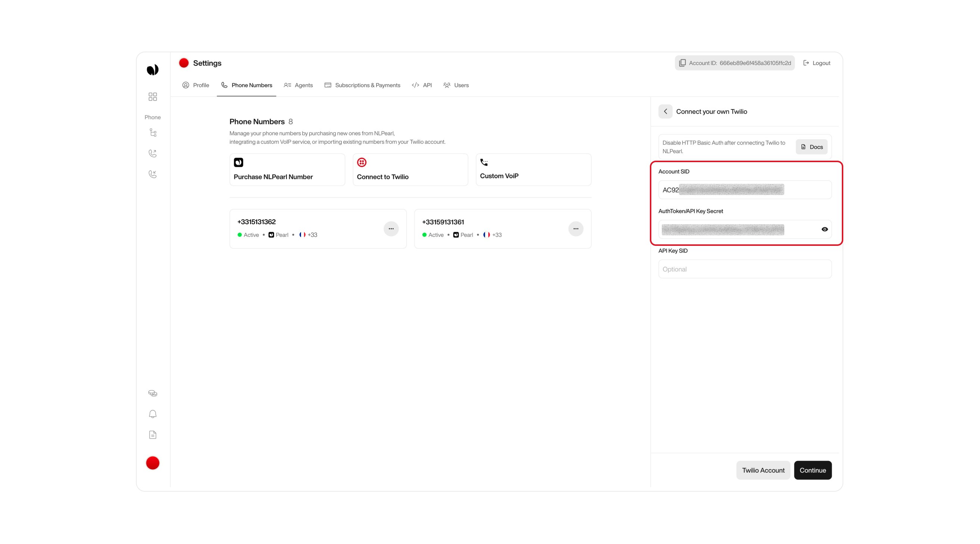
Task: Open the credits icon near sidebar bottom
Action: [x=152, y=393]
